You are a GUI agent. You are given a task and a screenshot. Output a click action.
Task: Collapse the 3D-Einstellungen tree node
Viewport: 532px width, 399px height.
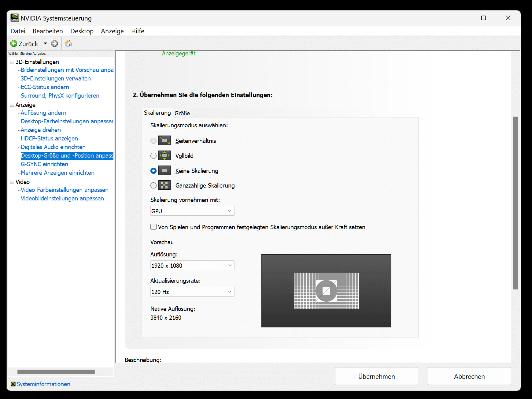tap(12, 62)
